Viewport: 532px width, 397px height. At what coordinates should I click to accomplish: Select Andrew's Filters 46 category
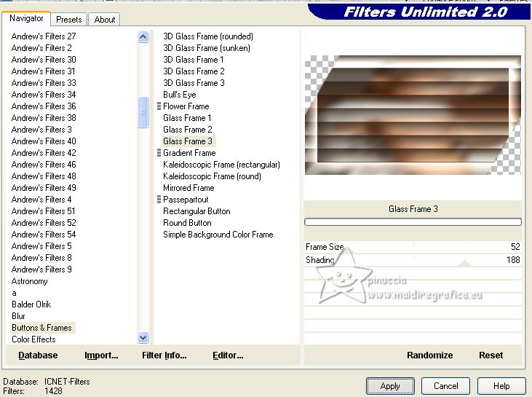(44, 165)
